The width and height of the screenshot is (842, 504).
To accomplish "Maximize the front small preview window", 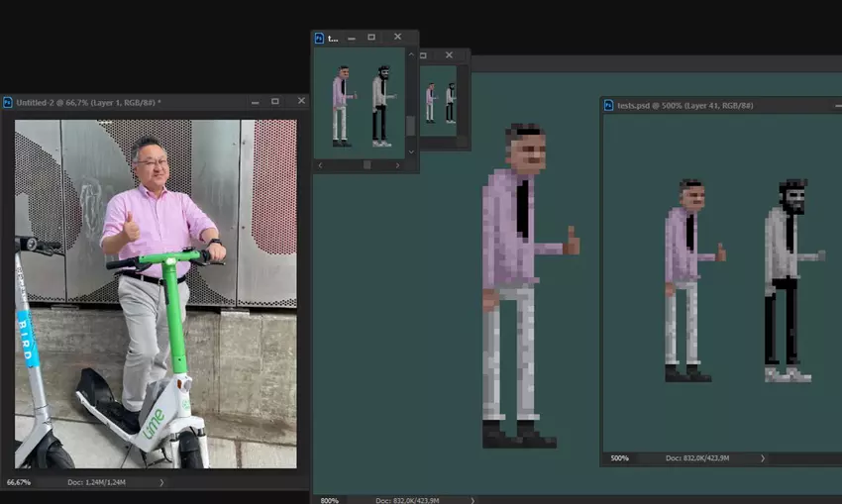I will point(371,38).
